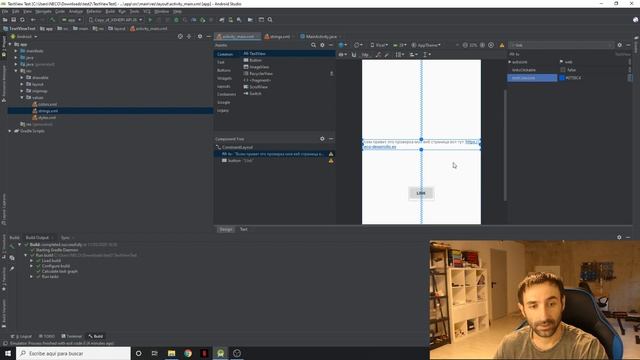Open the Attributes panel gear icon
The image size is (640, 360).
click(x=620, y=45)
